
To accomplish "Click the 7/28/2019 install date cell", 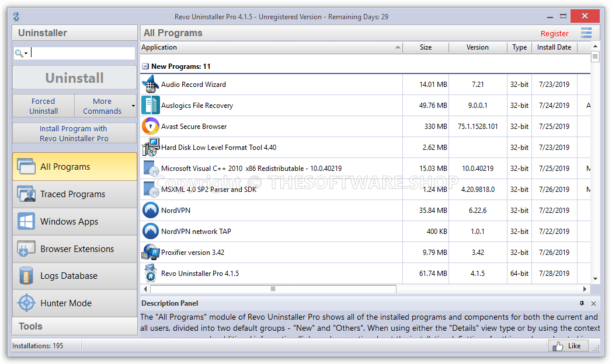I will [554, 274].
